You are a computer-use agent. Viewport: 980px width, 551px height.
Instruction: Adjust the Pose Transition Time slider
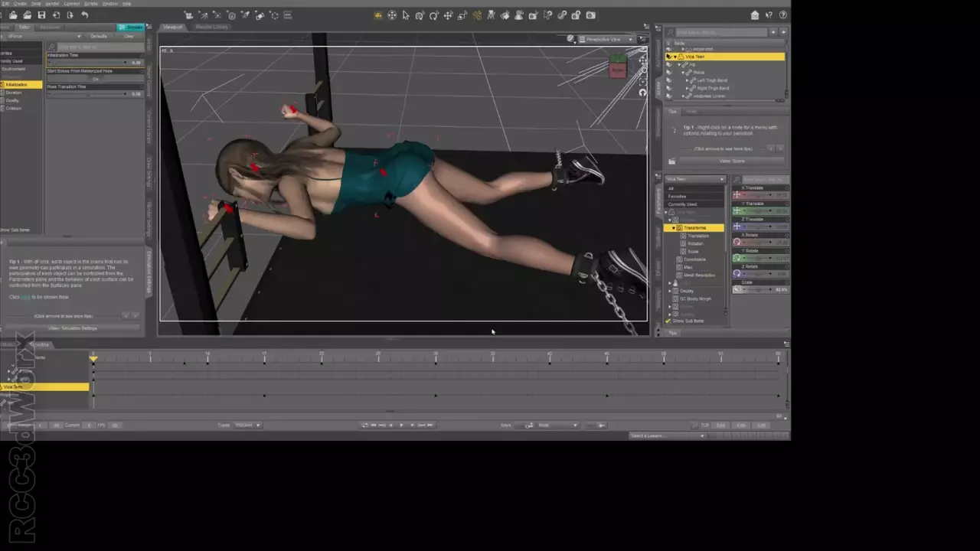pyautogui.click(x=88, y=94)
